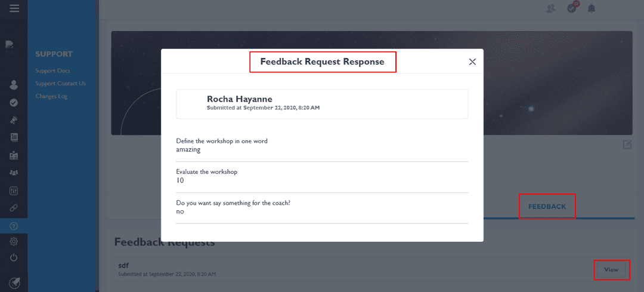
Task: Switch to the FEEDBACK tab
Action: tap(547, 207)
